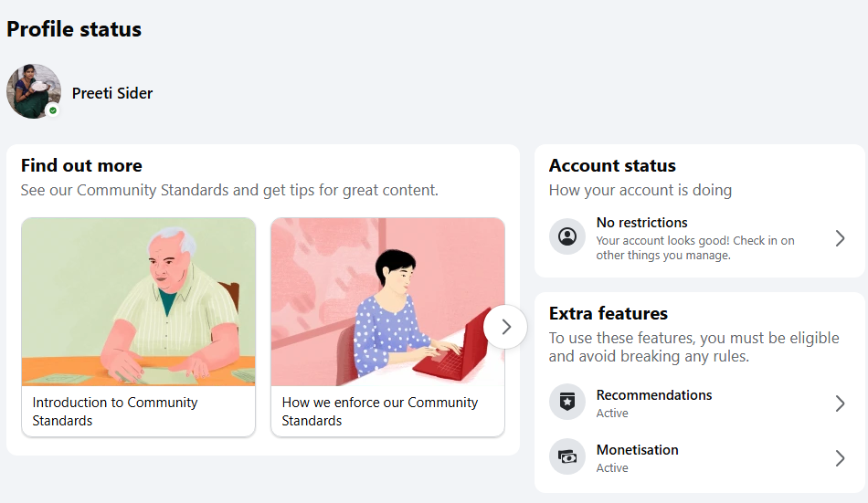
Task: Click the account person icon beside No restrictions
Action: (566, 236)
